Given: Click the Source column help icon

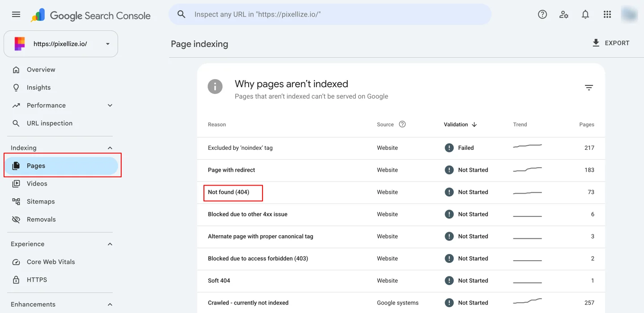Looking at the screenshot, I should click(402, 124).
